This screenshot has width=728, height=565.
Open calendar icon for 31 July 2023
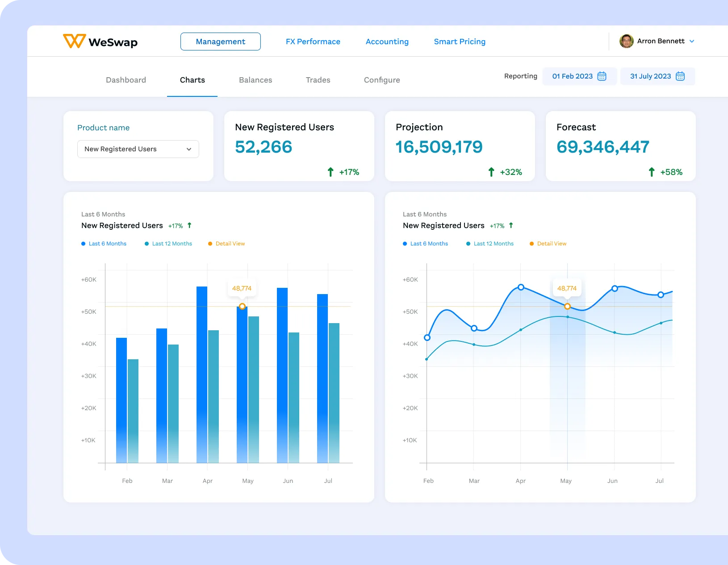click(x=680, y=76)
